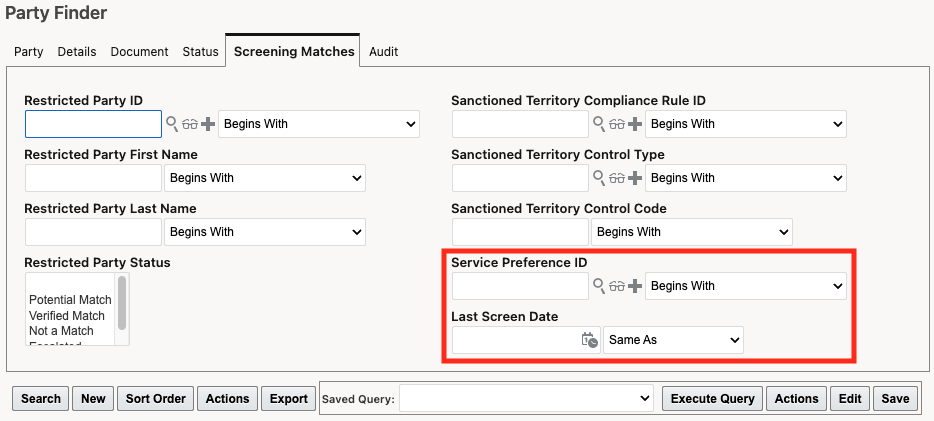Click glasses view icon beside Restricted Party ID
This screenshot has width=934, height=421.
[x=190, y=124]
